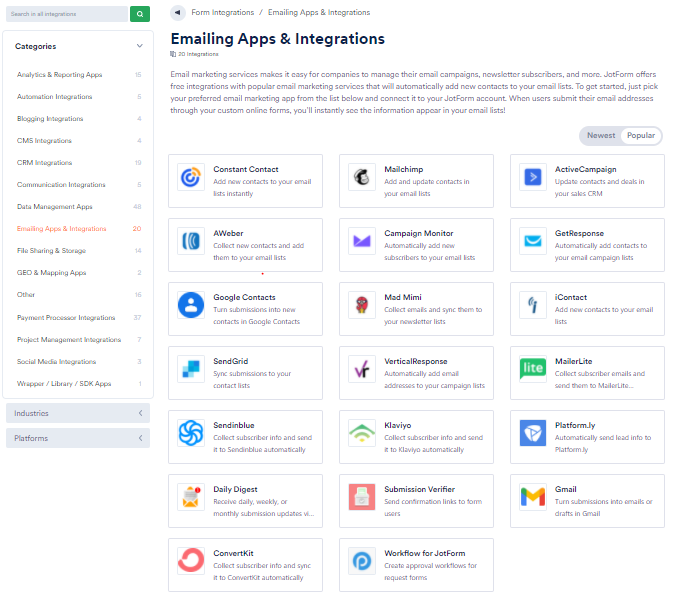
Task: Select Emailing Apps & Integrations category
Action: [x=61, y=229]
